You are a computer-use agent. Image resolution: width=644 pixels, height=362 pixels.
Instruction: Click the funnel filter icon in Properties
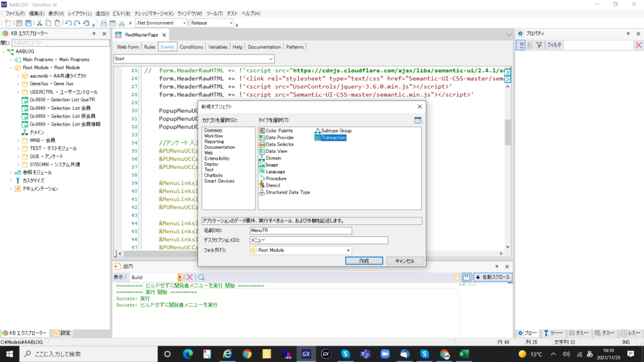click(539, 45)
